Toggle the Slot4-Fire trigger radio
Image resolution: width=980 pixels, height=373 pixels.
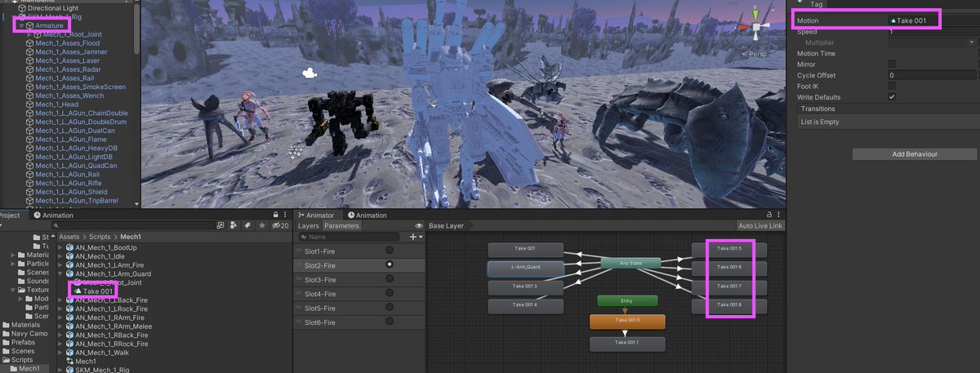[390, 294]
